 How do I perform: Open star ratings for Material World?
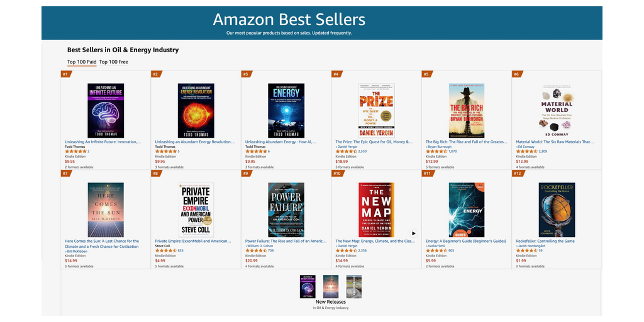click(526, 152)
